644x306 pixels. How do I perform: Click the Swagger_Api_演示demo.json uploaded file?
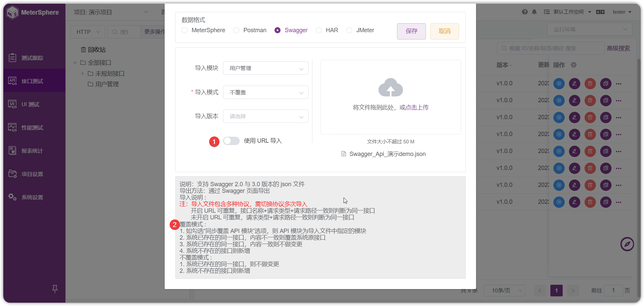click(384, 154)
